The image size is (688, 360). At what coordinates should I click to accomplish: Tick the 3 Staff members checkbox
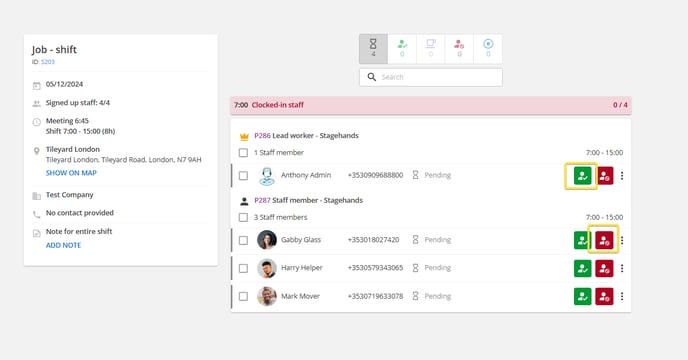pyautogui.click(x=243, y=217)
